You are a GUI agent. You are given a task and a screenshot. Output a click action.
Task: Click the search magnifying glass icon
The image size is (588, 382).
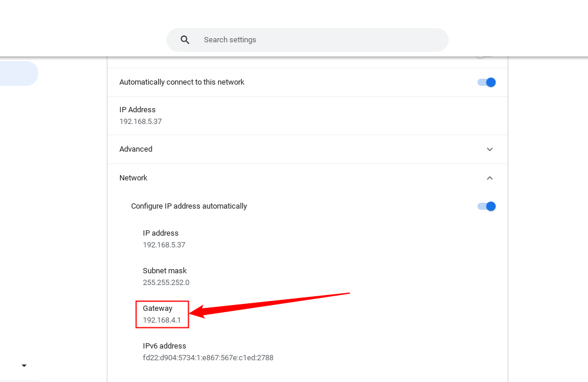[185, 39]
